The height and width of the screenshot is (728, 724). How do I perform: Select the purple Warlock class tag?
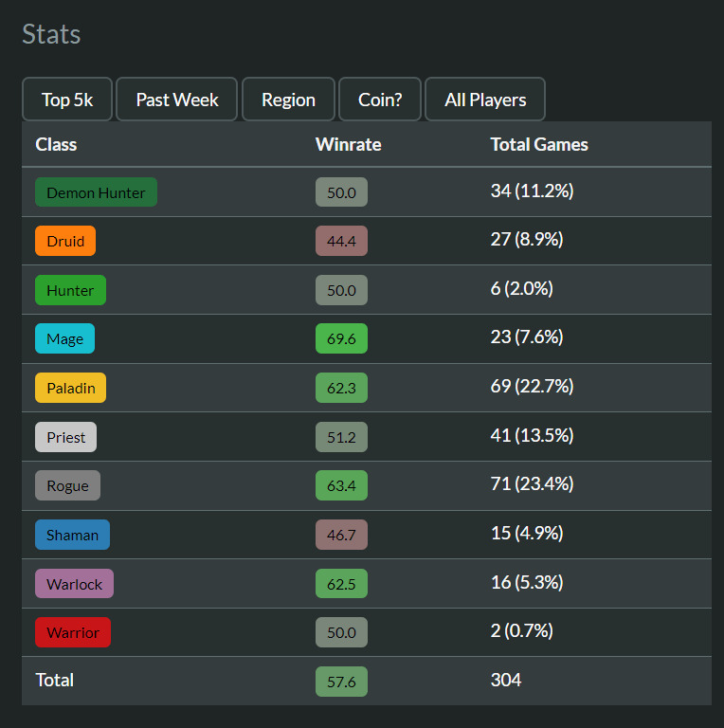pyautogui.click(x=74, y=584)
